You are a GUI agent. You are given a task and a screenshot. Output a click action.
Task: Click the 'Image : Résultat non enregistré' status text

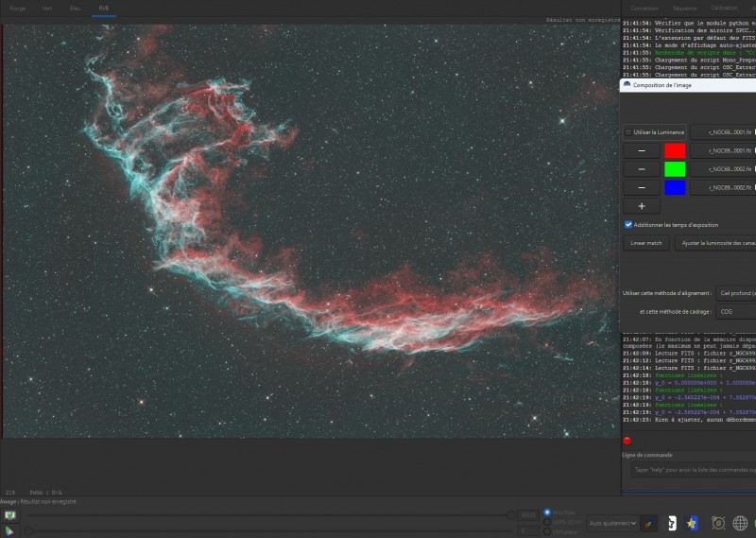pos(38,502)
